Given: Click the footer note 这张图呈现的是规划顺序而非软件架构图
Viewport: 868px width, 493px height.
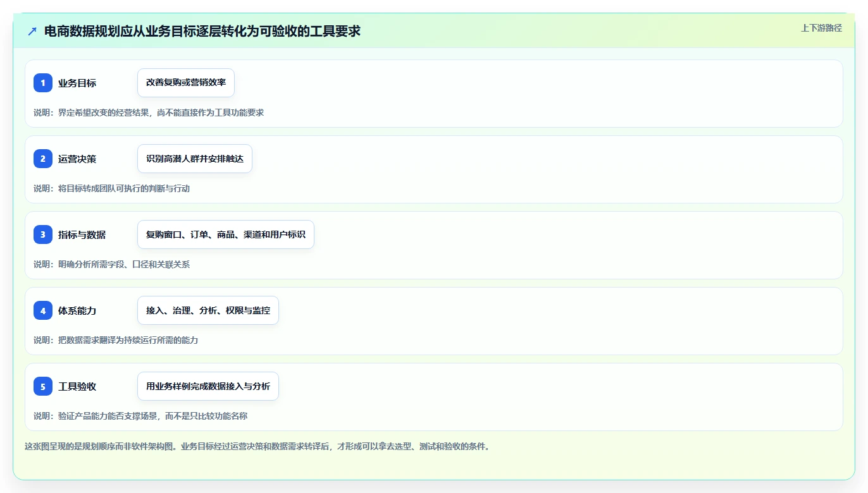Looking at the screenshot, I should tap(100, 446).
